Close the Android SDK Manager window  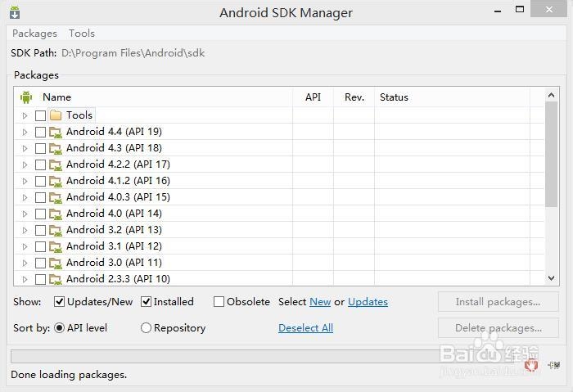coord(549,9)
